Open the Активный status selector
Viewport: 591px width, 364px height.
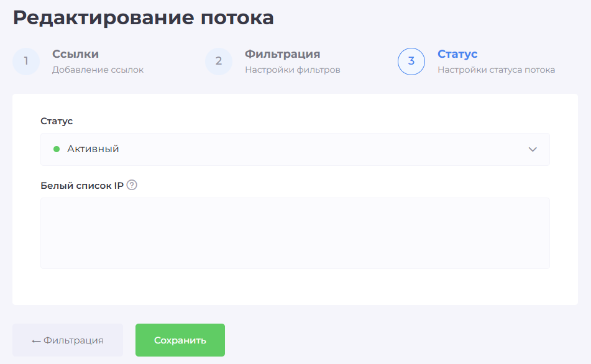(x=295, y=149)
